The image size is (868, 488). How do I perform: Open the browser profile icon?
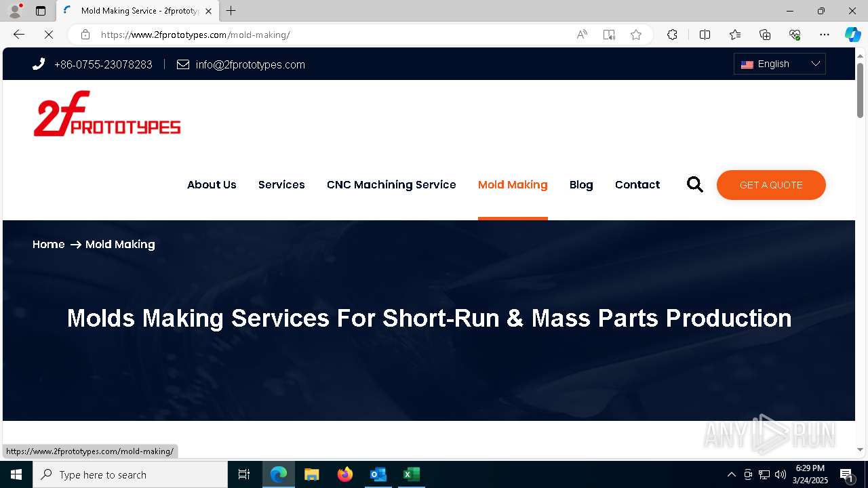coord(15,11)
